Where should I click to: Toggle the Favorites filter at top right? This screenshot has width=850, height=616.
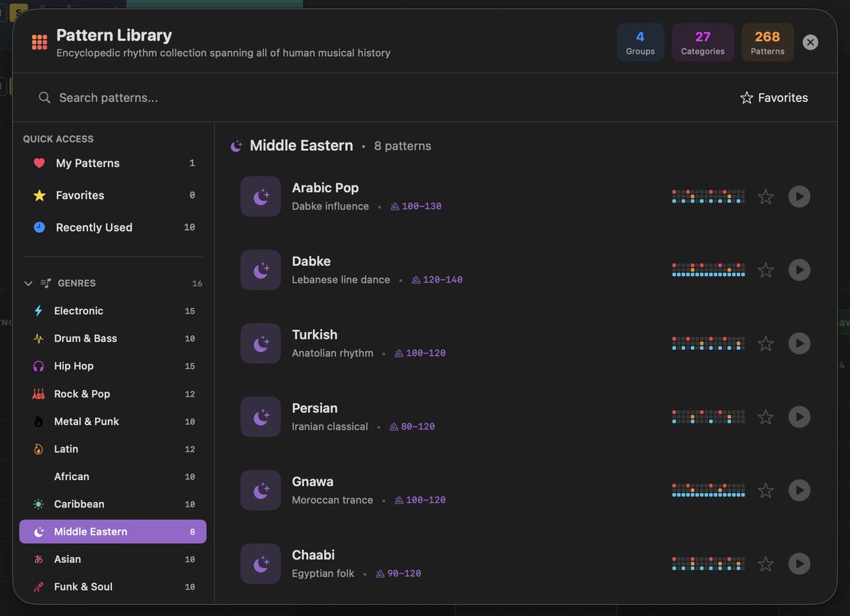[x=773, y=98]
